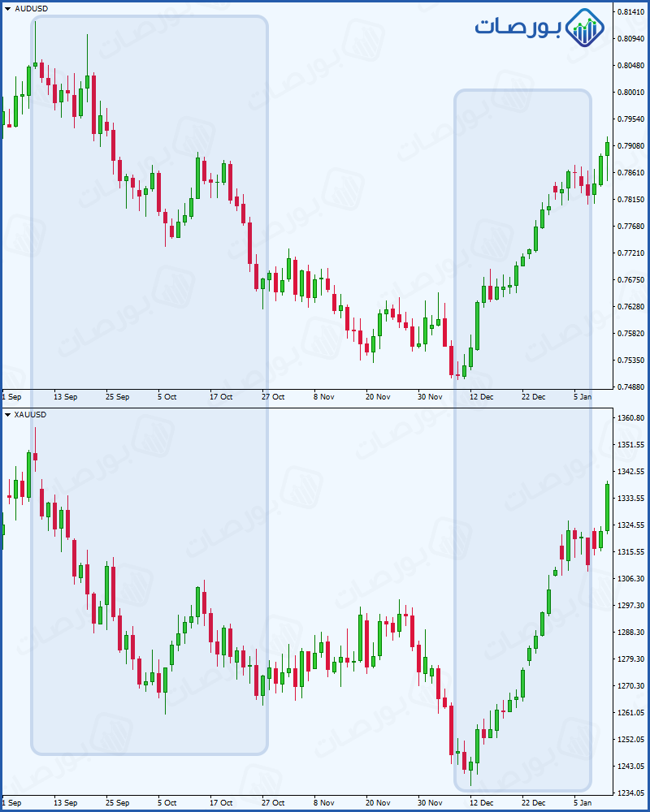Expand the AUDUSD chart dropdown arrow
The width and height of the screenshot is (650, 812).
7,9
